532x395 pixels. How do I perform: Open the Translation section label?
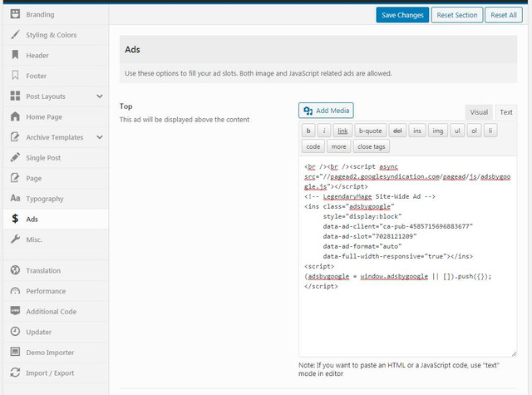[43, 270]
